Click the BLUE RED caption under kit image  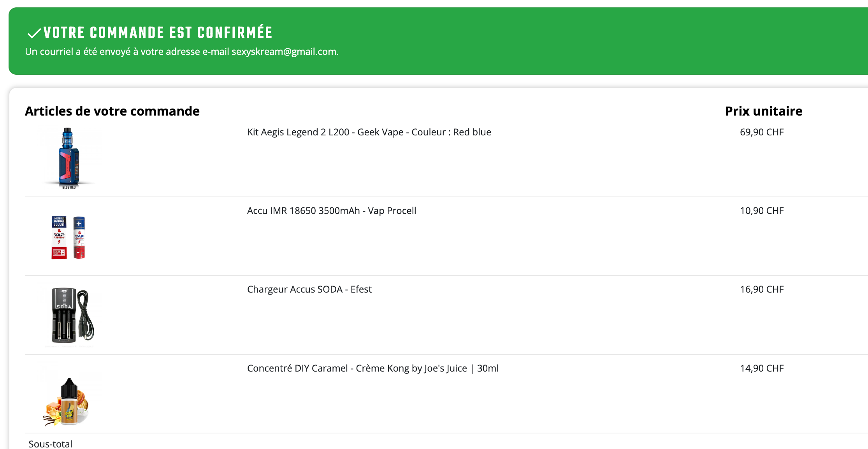coord(69,188)
